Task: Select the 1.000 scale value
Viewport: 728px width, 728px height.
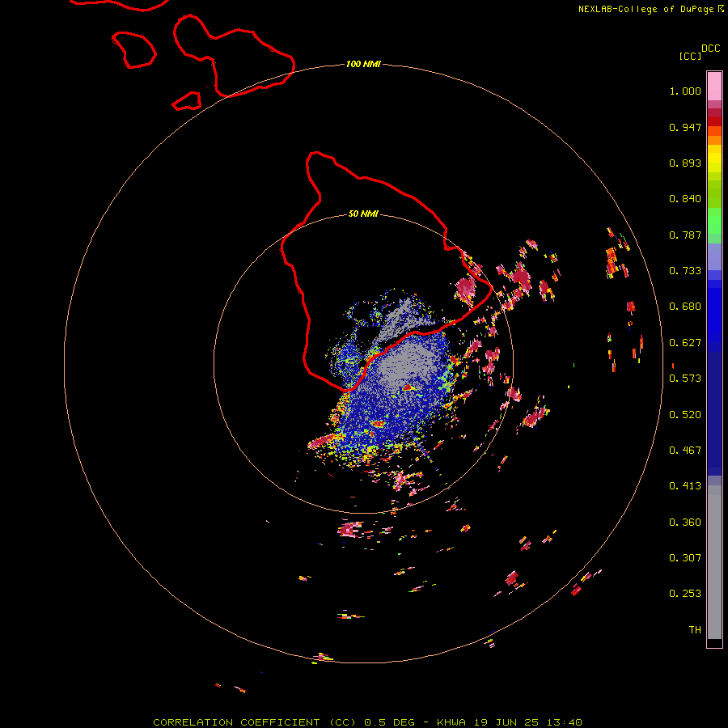Action: click(x=685, y=91)
